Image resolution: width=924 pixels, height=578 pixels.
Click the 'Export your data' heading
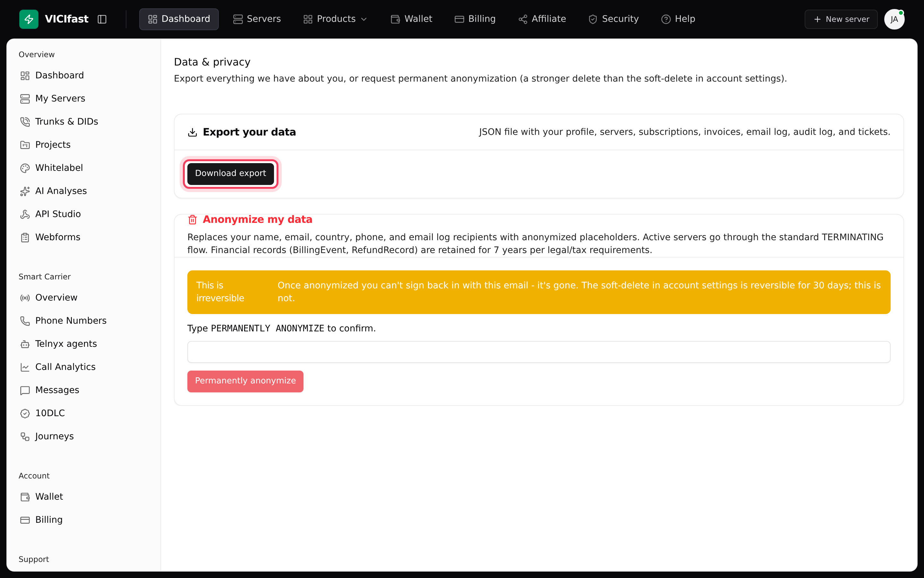point(249,132)
